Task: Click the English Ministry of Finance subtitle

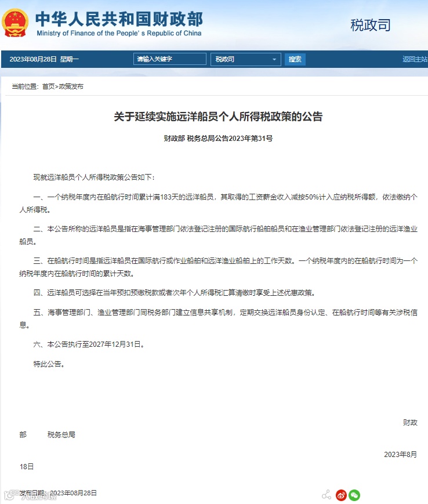Action: click(x=119, y=33)
